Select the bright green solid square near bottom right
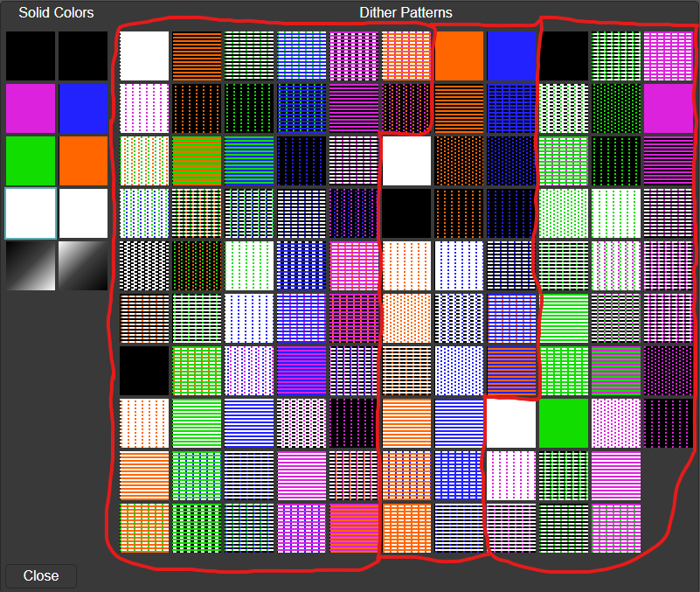This screenshot has width=700, height=592. [564, 422]
